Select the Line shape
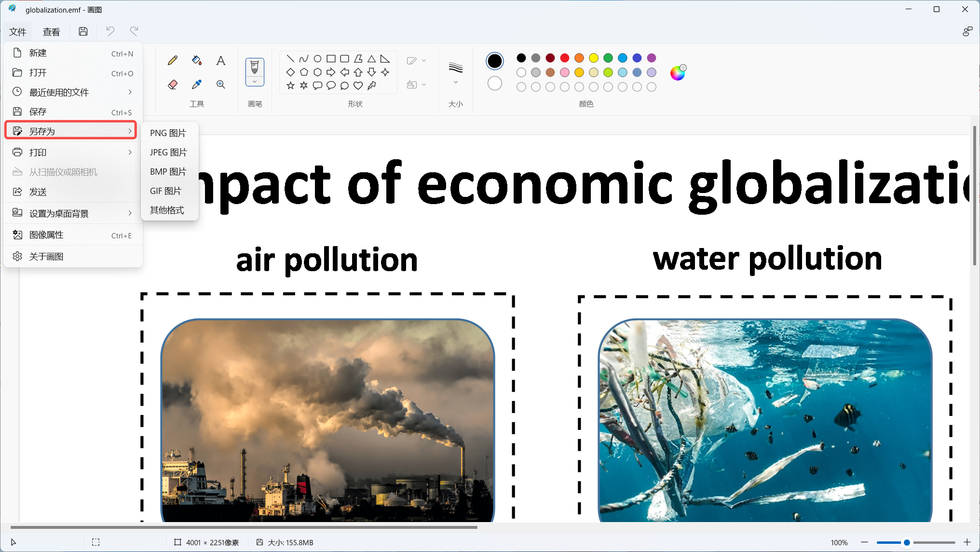Viewport: 980px width, 552px height. click(290, 58)
